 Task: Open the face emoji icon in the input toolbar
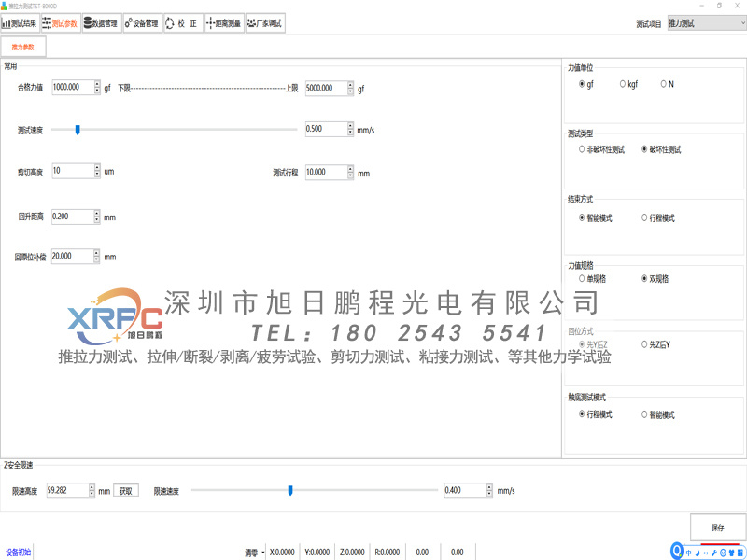point(723,553)
